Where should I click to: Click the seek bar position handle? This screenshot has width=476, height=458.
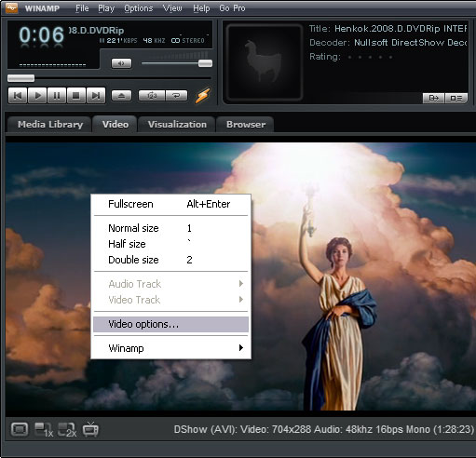tap(20, 78)
